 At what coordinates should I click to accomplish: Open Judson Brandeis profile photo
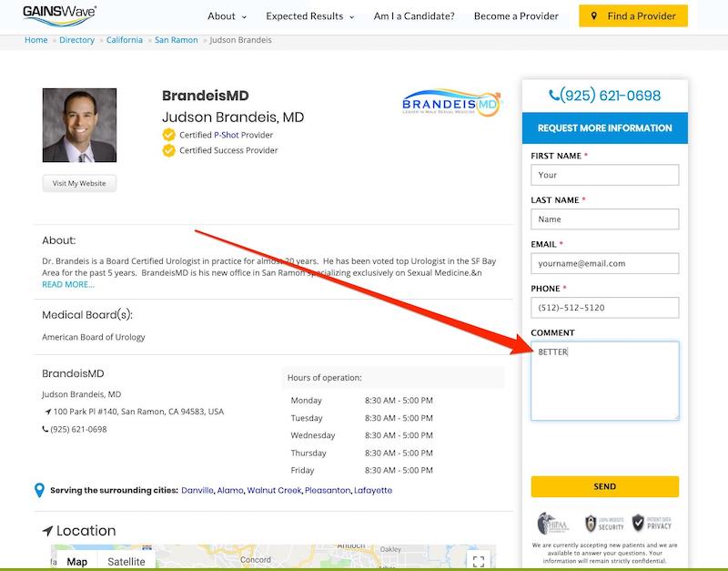[x=79, y=125]
